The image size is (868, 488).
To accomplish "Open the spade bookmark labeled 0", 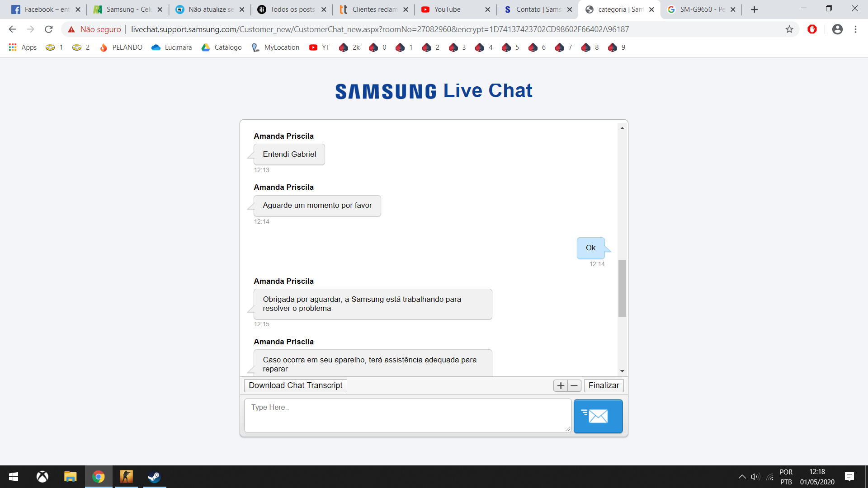I will [x=378, y=47].
